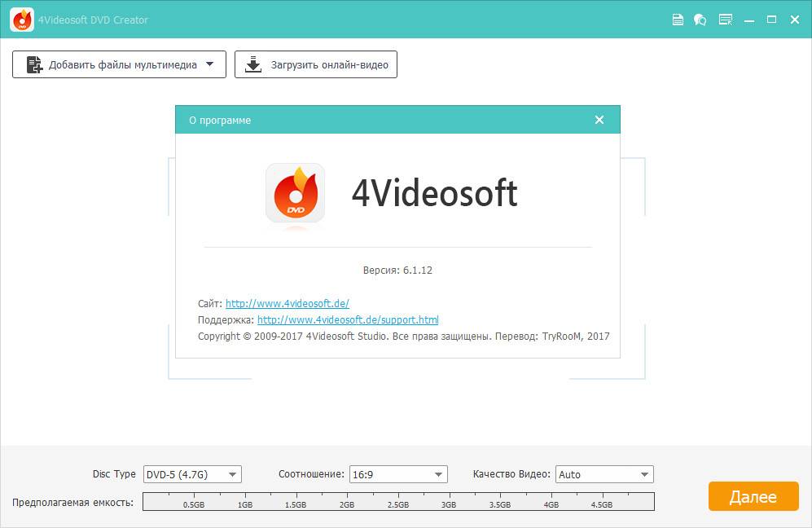Viewport: 812px width, 528px height.
Task: Click the download arrow icon on the online video button
Action: 252,64
